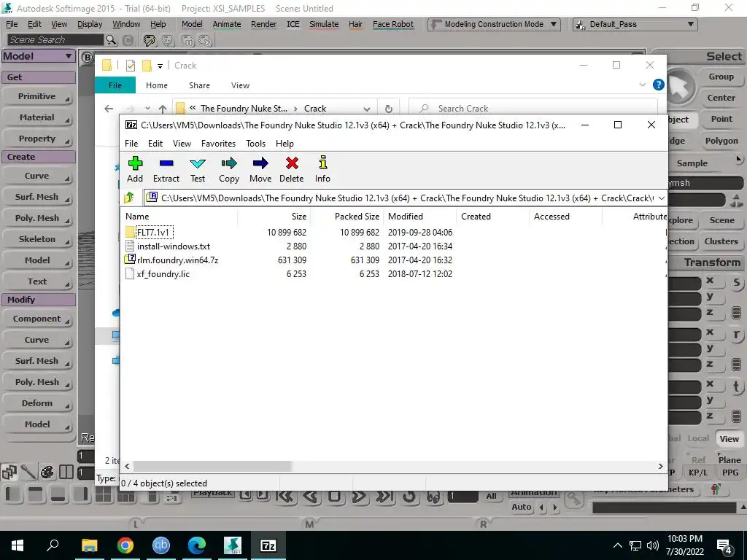Click the 7-Zip scroll right arrow

(x=660, y=466)
